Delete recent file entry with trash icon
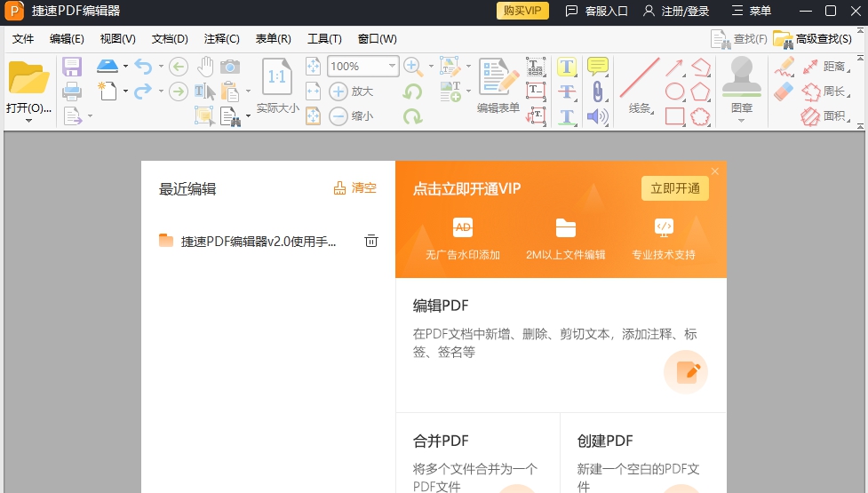Screen dimensions: 868x493 pos(370,241)
